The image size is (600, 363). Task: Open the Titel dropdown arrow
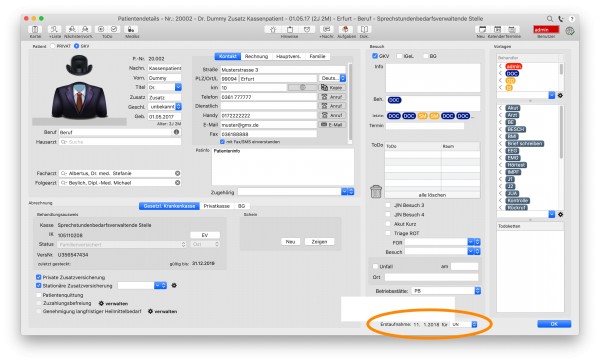[178, 87]
